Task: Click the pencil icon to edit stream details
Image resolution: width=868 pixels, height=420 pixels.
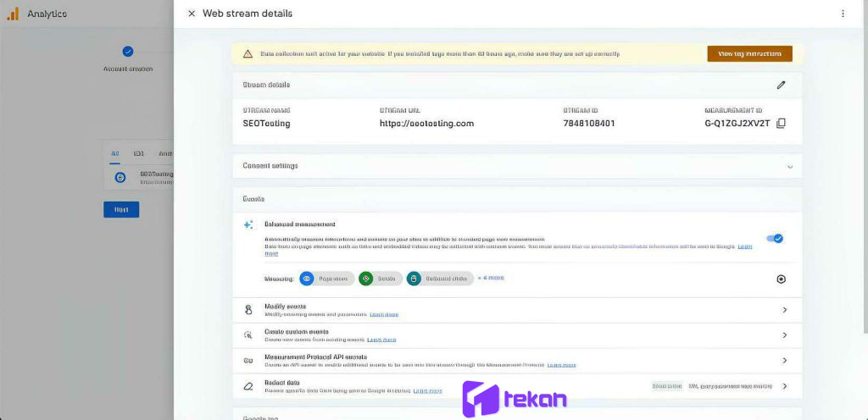Action: pyautogui.click(x=781, y=86)
